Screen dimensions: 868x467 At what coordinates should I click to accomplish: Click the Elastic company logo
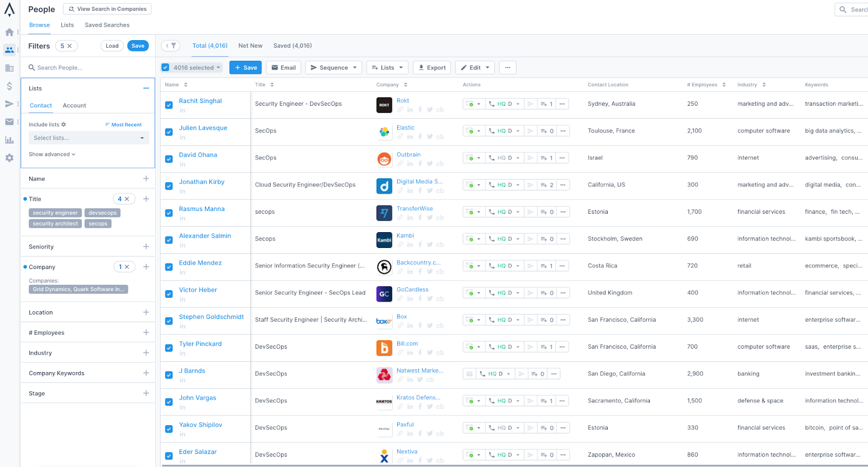384,132
